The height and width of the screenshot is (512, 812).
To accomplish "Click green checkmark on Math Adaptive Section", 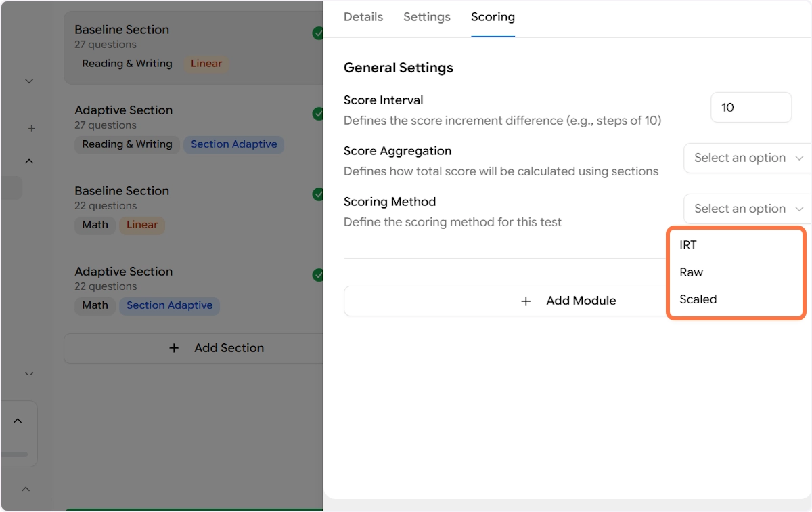I will (x=318, y=275).
